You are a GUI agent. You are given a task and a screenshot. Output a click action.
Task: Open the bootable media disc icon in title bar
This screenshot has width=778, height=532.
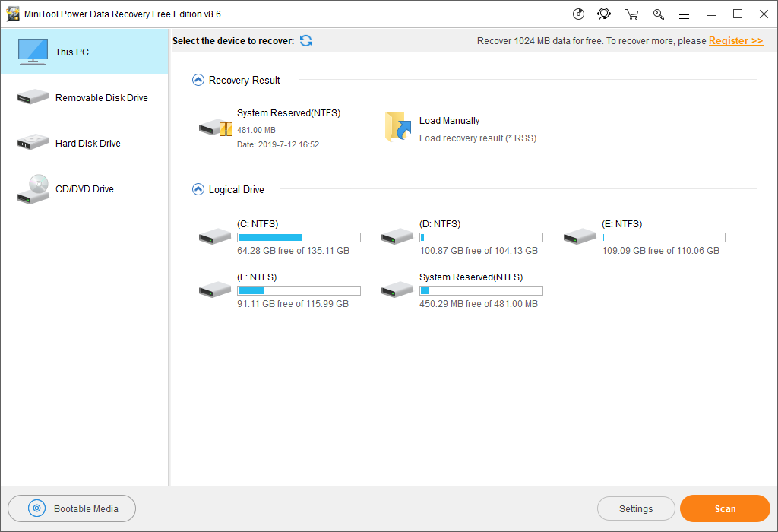click(578, 14)
